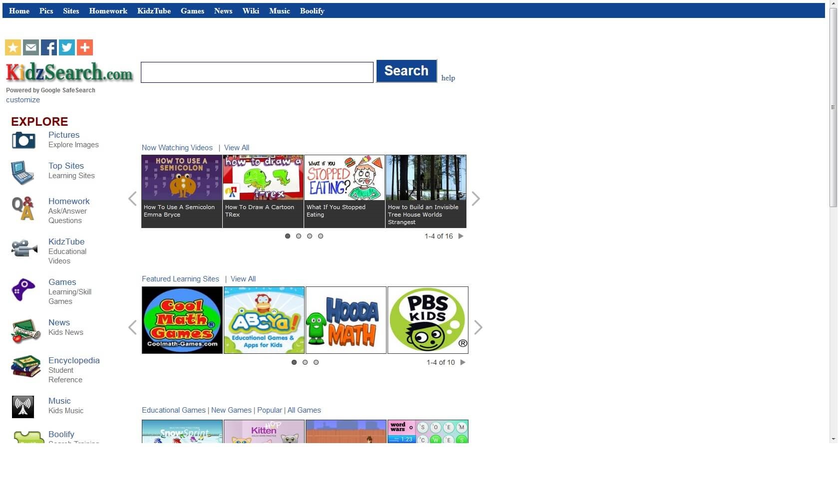Go to Homework in the top navigation bar
The width and height of the screenshot is (839, 504).
pyautogui.click(x=108, y=11)
